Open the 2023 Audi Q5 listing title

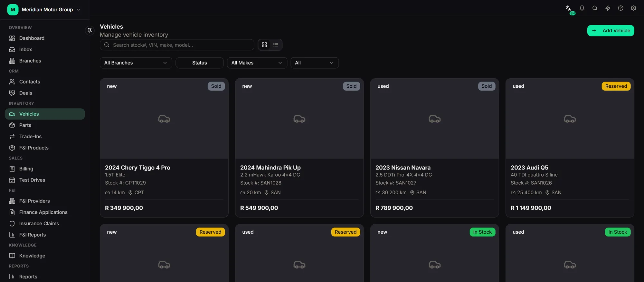pyautogui.click(x=529, y=168)
